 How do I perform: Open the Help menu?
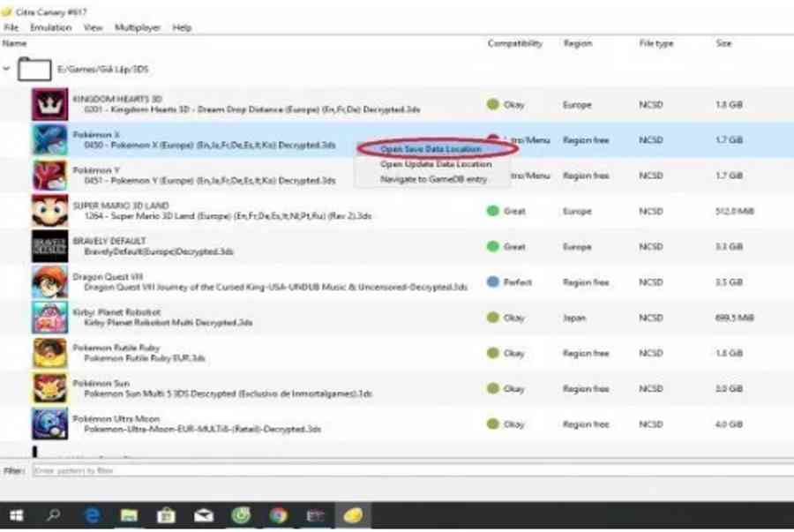click(182, 27)
